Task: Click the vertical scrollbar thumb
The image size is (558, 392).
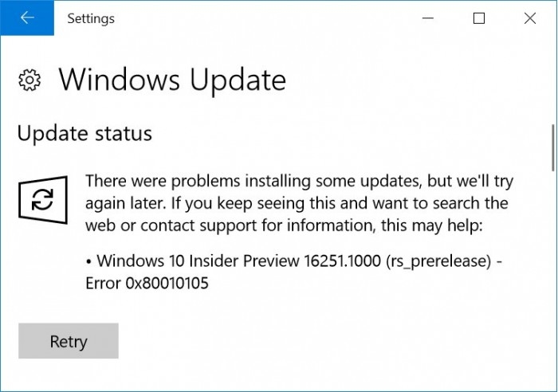Action: 553,147
